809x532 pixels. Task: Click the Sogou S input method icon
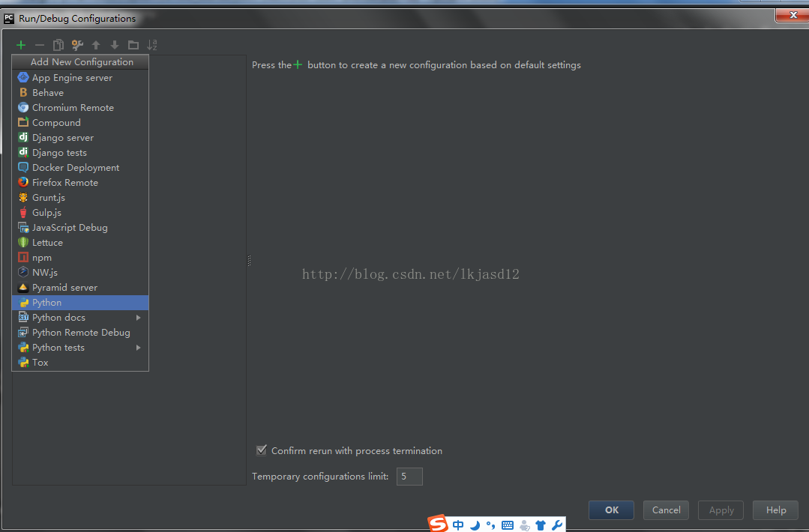click(x=438, y=524)
